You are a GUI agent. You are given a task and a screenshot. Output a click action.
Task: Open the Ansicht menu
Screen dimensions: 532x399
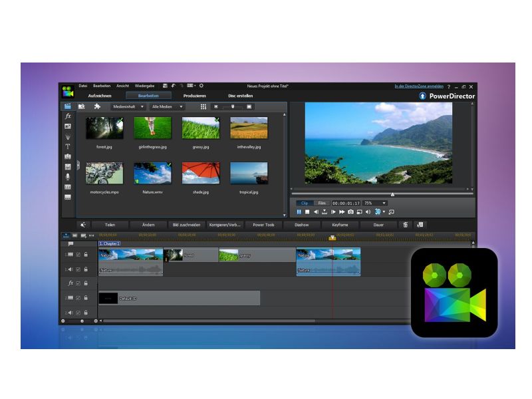pyautogui.click(x=122, y=86)
